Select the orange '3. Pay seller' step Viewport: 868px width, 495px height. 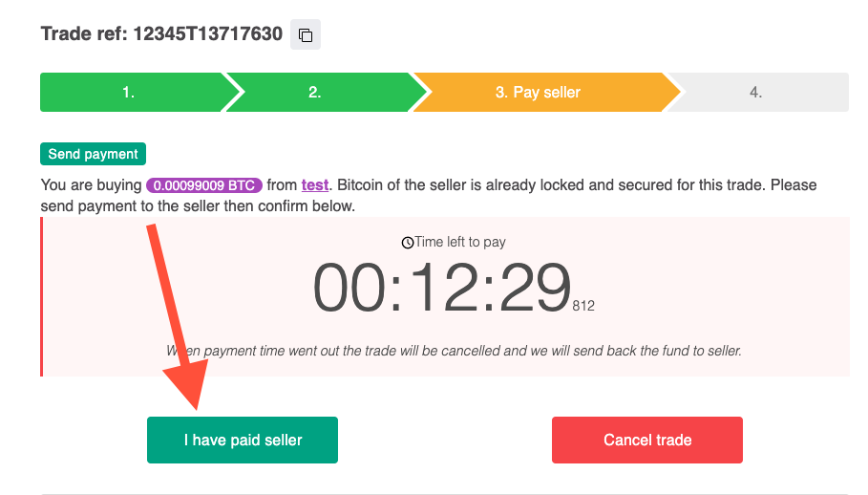tap(541, 92)
